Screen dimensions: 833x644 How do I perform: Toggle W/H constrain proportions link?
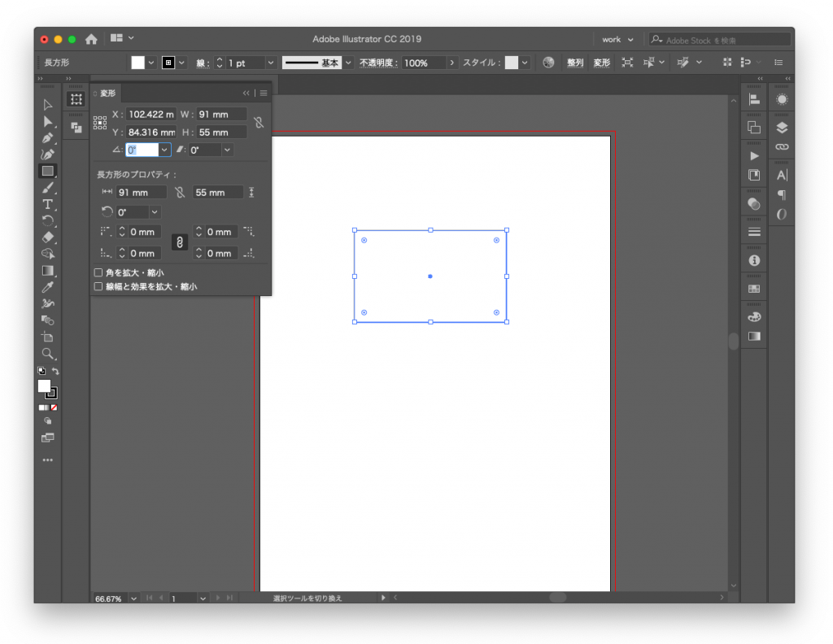(259, 123)
